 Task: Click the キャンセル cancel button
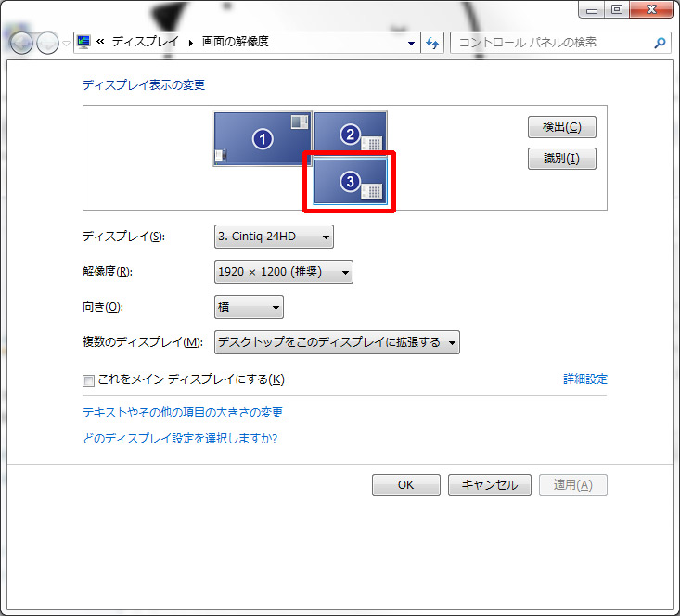tap(490, 485)
